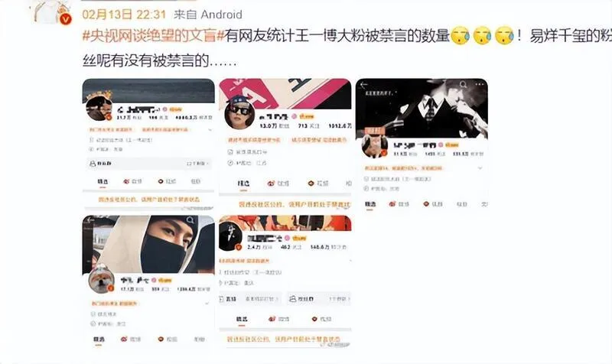Expand the tag chevron in the shiba avatar profile
Screen dimensions: 612x364
pos(207,303)
